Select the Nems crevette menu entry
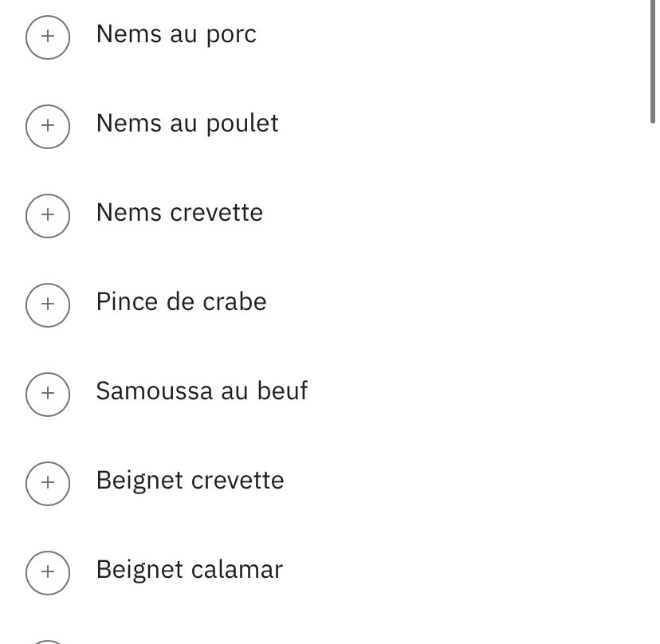This screenshot has height=644, width=660. [179, 214]
